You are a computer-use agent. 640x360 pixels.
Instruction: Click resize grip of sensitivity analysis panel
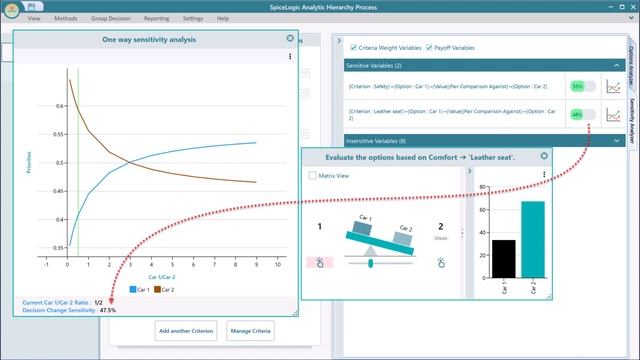click(295, 313)
